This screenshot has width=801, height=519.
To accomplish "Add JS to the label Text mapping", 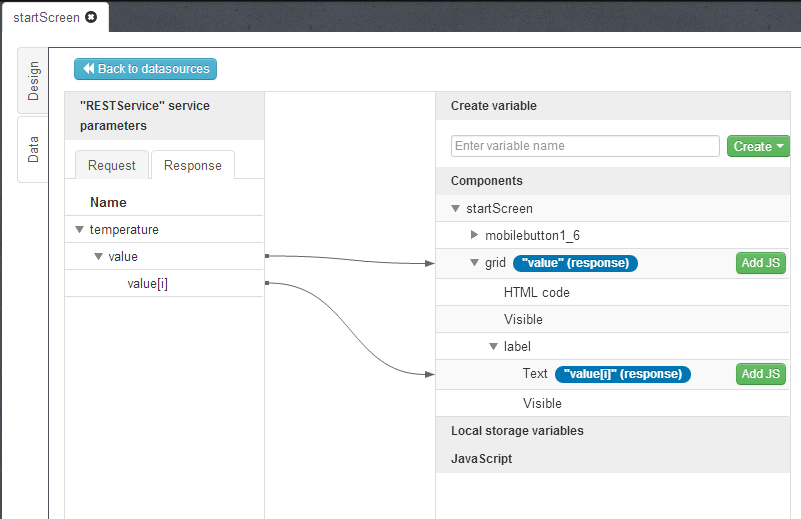I will pyautogui.click(x=760, y=374).
